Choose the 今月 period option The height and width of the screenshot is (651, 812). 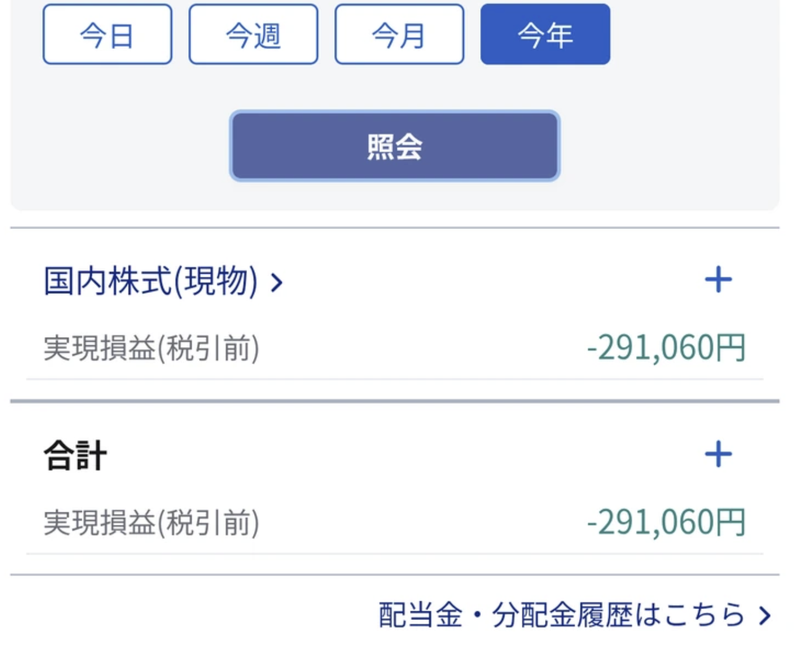[x=400, y=34]
